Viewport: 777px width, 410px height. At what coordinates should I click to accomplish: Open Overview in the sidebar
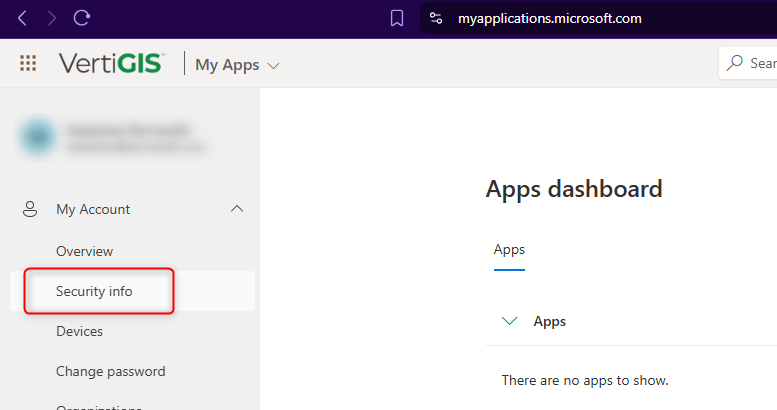point(85,251)
